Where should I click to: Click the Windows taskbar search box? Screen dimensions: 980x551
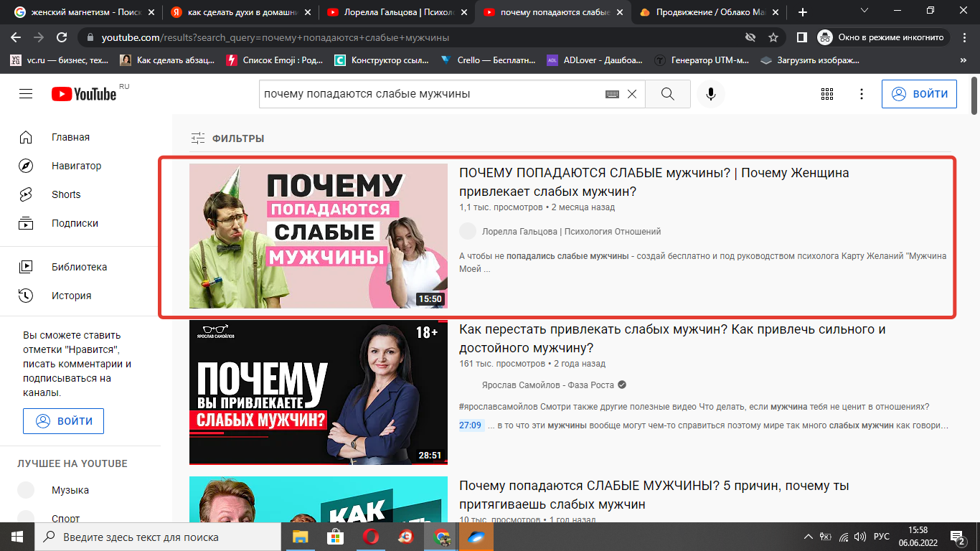click(x=158, y=537)
